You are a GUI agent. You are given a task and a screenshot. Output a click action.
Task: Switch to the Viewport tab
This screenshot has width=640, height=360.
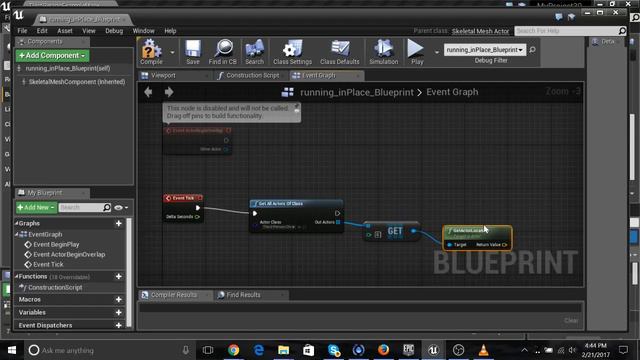point(175,76)
